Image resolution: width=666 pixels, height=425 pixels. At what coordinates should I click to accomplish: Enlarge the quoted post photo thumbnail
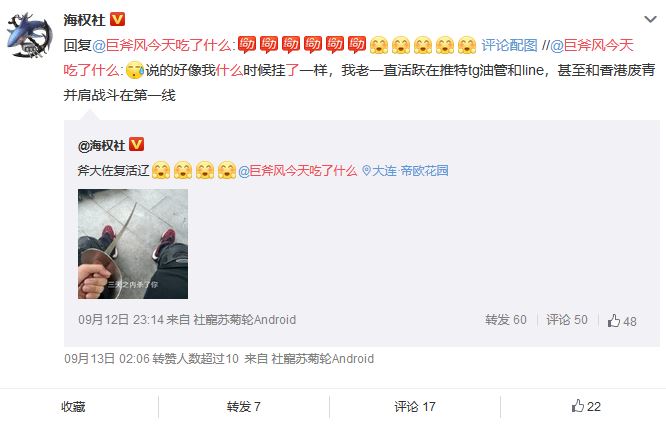click(133, 244)
